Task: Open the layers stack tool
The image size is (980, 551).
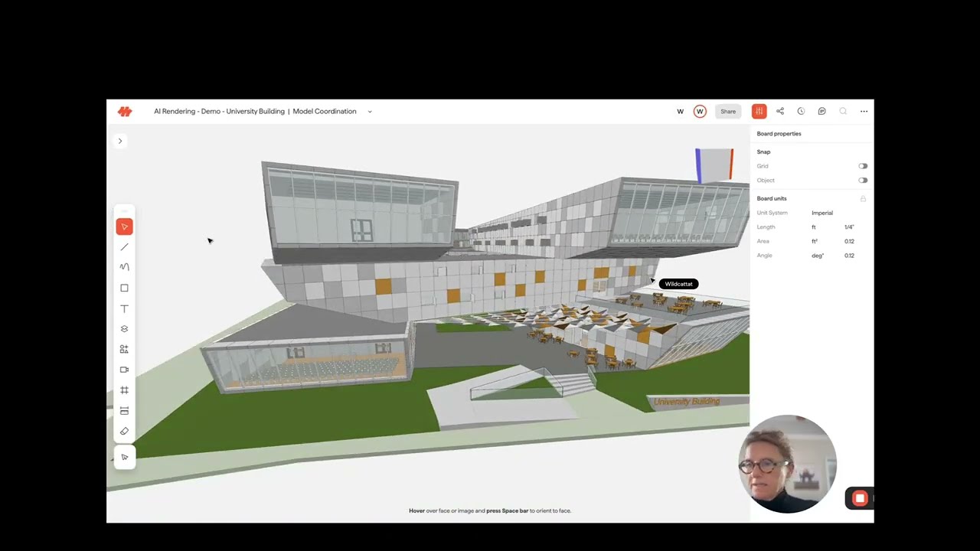Action: 124,329
